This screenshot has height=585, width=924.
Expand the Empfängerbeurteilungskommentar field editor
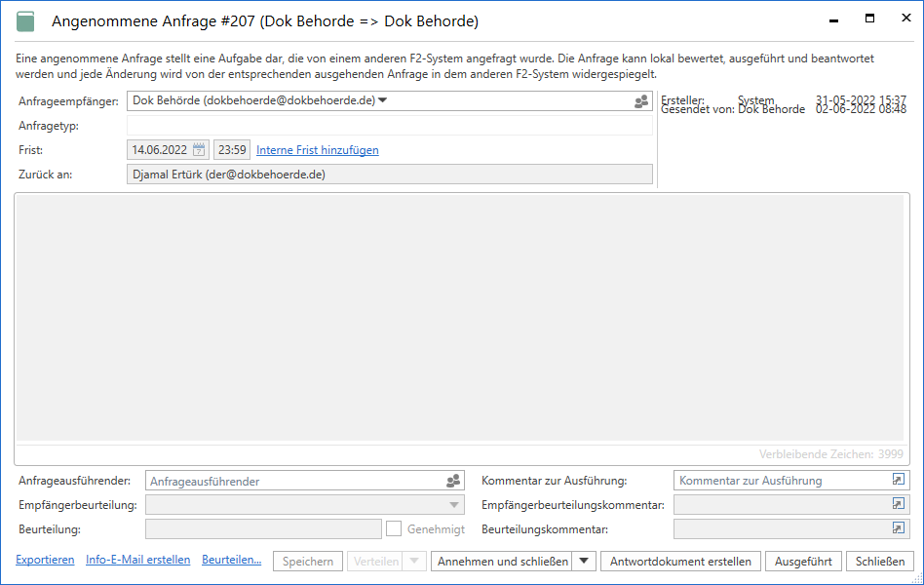coord(898,504)
